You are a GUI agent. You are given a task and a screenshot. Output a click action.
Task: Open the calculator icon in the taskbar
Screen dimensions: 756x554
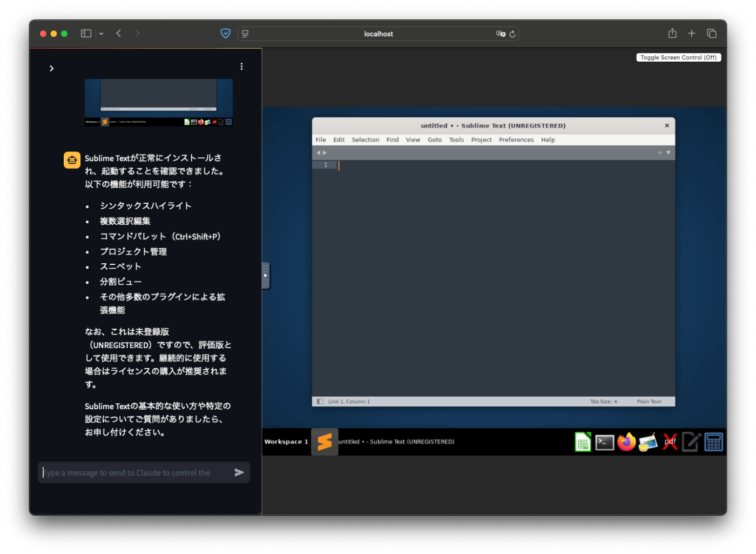pyautogui.click(x=713, y=442)
